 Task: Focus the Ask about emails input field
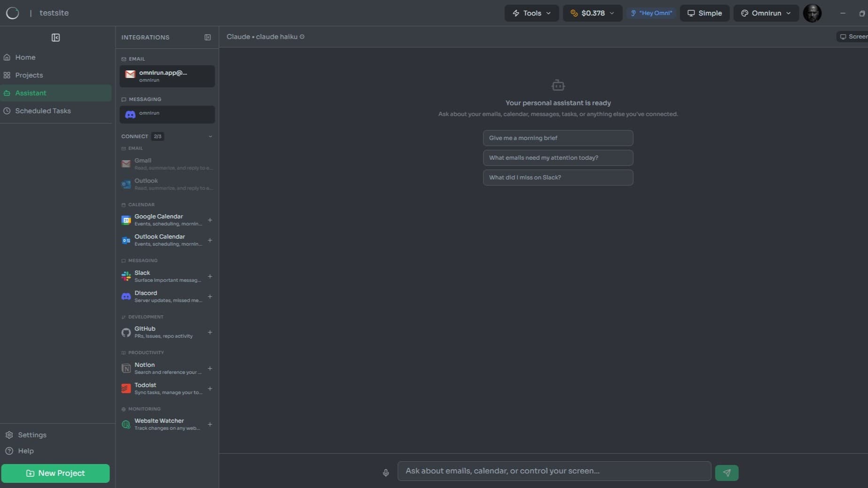pyautogui.click(x=554, y=471)
